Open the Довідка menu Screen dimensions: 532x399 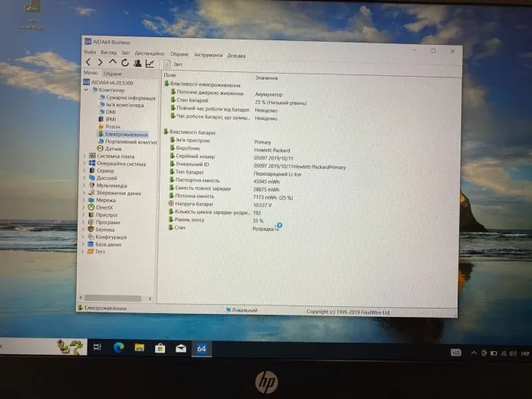tap(236, 55)
